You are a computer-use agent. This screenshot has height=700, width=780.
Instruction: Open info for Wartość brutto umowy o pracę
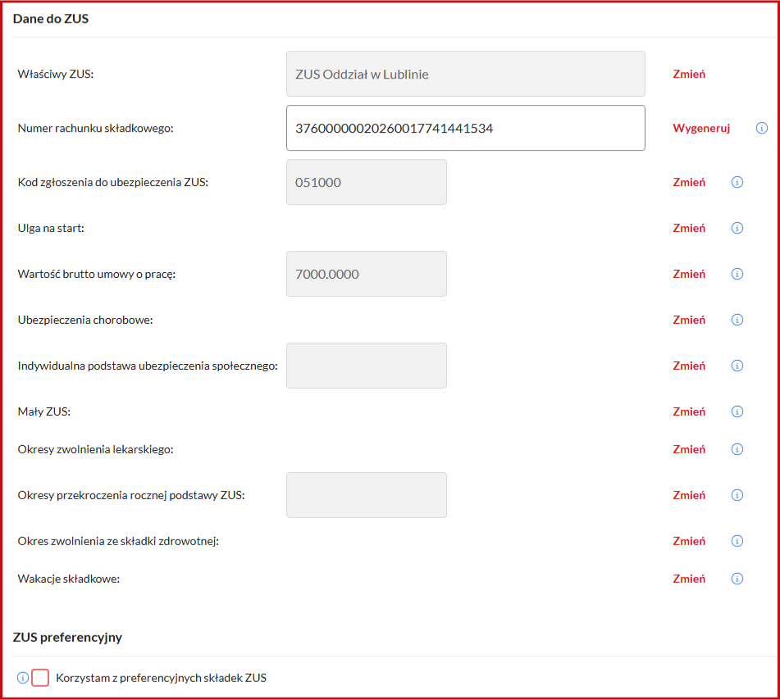coord(737,274)
